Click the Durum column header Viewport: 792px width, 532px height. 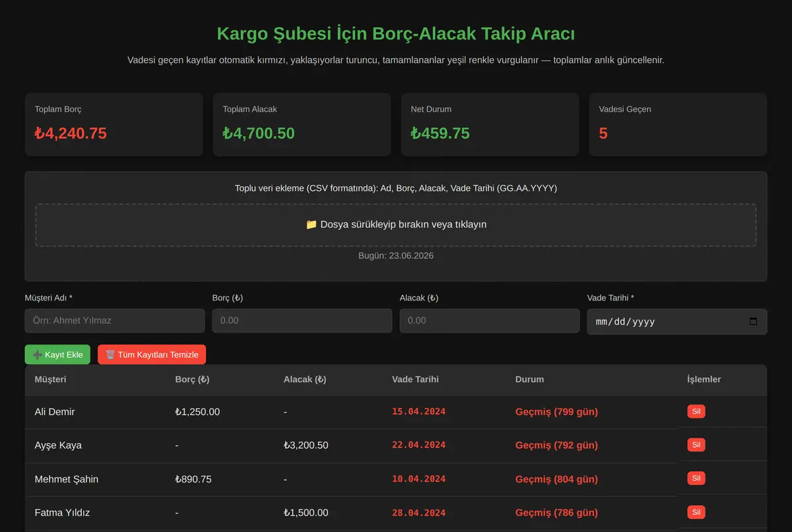tap(529, 380)
